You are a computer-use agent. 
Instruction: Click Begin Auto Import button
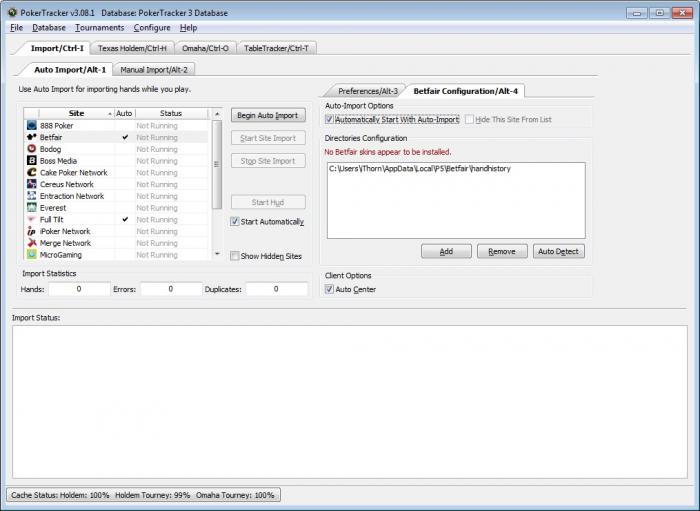(268, 115)
